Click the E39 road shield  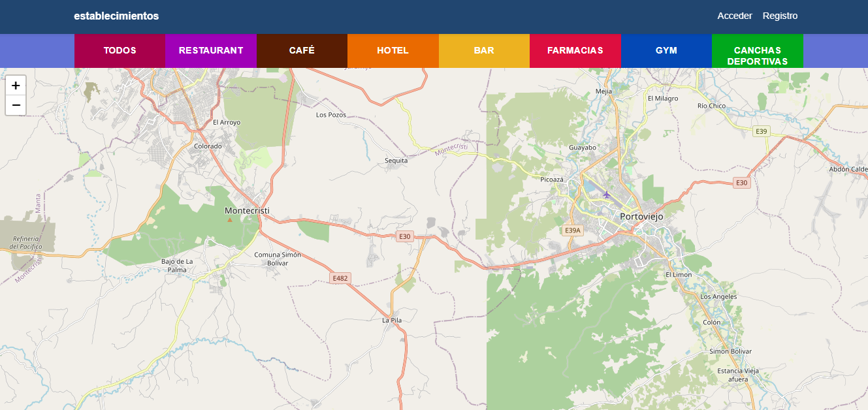pyautogui.click(x=761, y=131)
